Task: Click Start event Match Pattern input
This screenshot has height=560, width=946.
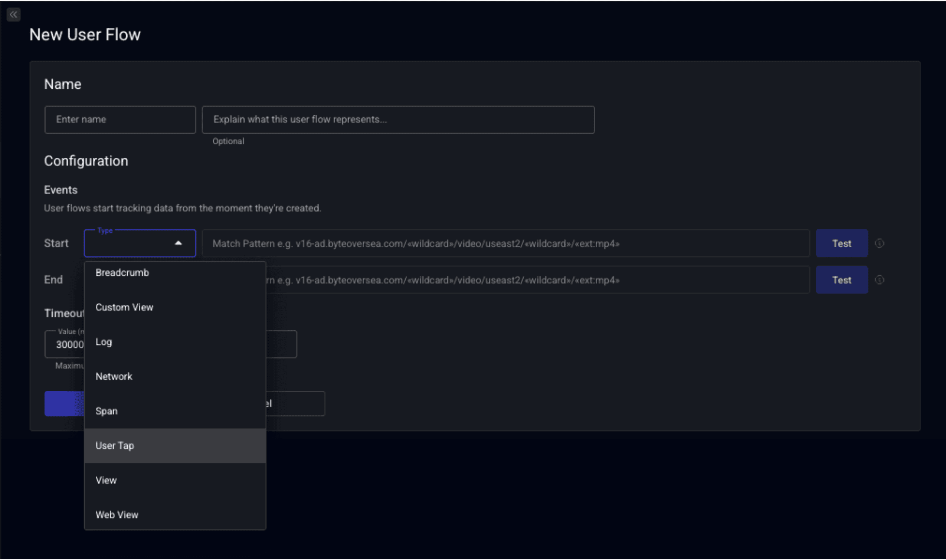Action: point(505,243)
